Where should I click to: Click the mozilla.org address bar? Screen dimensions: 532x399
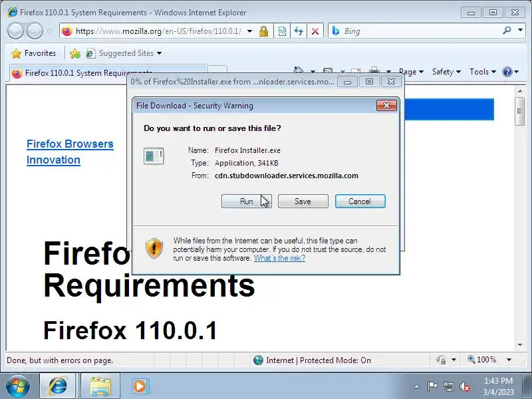158,31
